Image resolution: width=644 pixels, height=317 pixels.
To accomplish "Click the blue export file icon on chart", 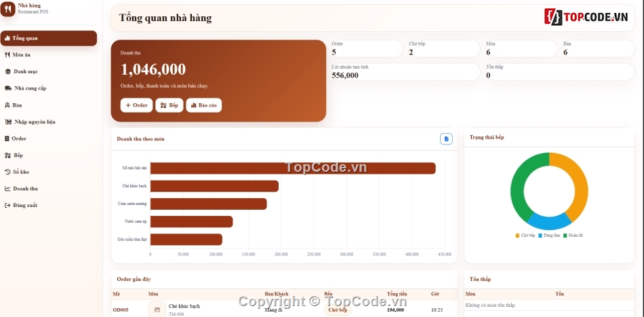I will [446, 139].
